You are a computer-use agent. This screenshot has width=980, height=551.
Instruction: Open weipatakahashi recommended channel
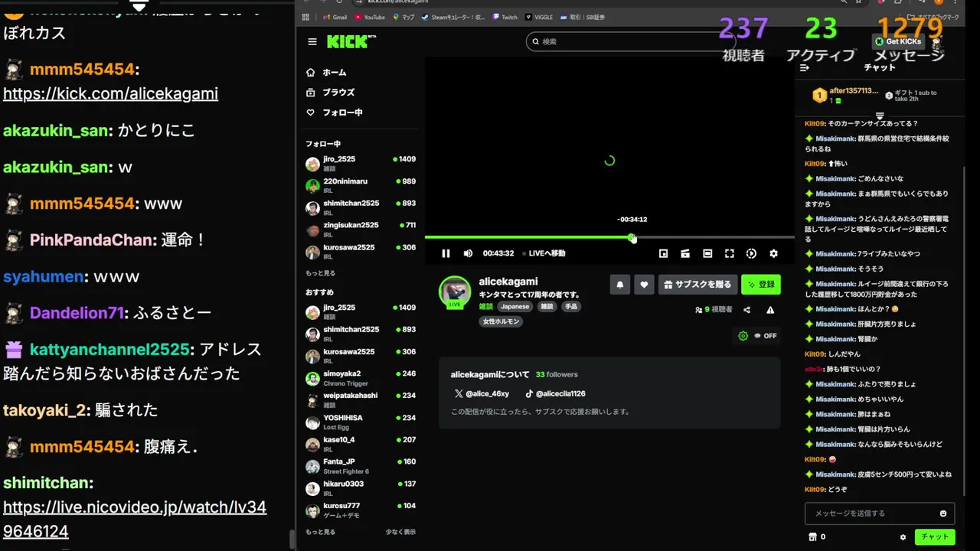(x=360, y=400)
